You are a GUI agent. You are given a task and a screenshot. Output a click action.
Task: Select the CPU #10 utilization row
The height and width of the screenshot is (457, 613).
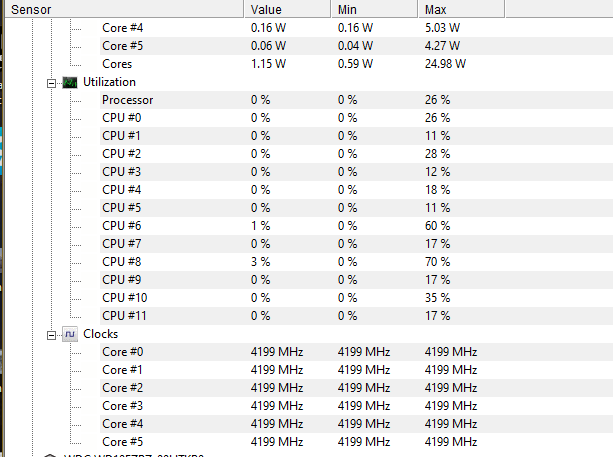(357, 298)
